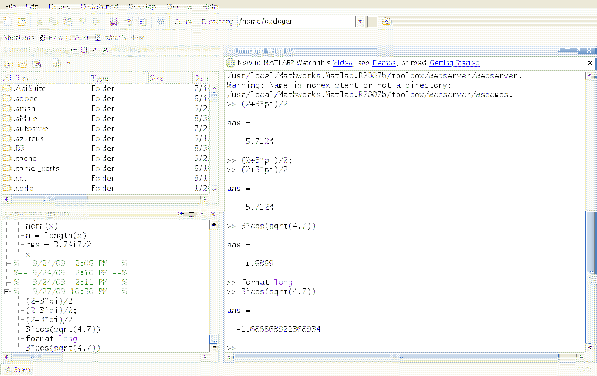Click in the Current Directory path field
Image resolution: width=597 pixels, height=376 pixels.
[x=296, y=22]
